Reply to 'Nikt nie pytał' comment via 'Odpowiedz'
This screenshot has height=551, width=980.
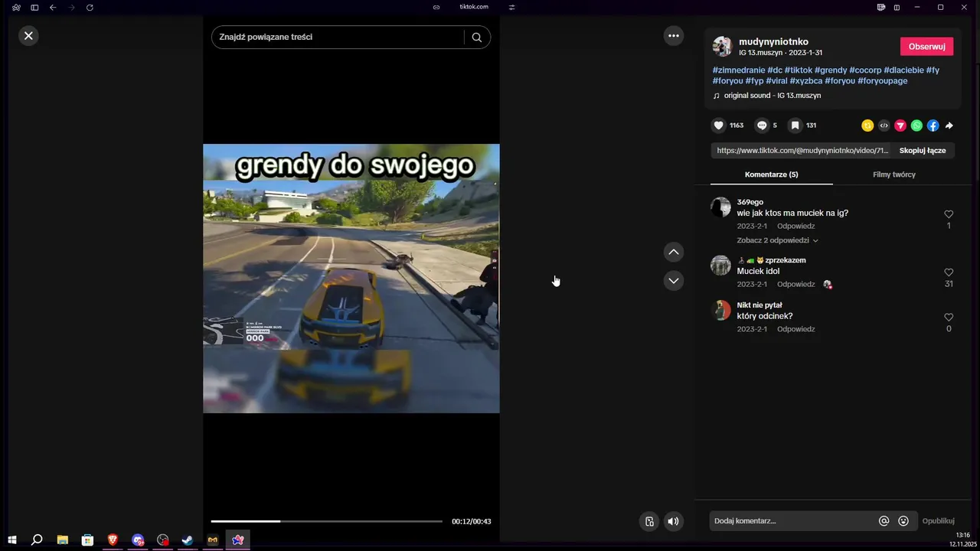[x=795, y=329]
